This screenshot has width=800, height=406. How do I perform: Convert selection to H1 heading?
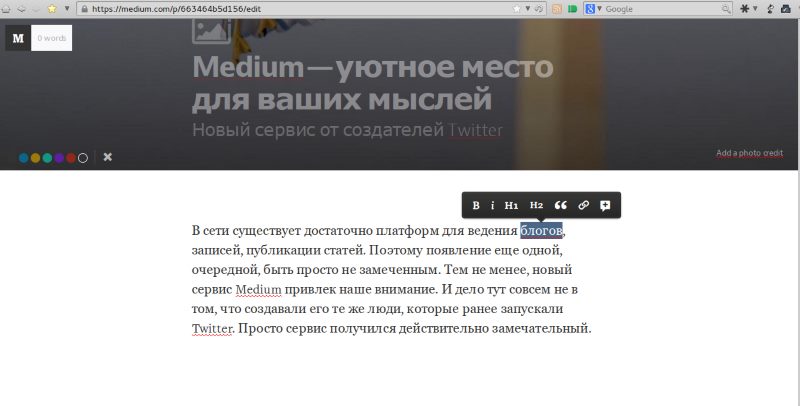(511, 205)
